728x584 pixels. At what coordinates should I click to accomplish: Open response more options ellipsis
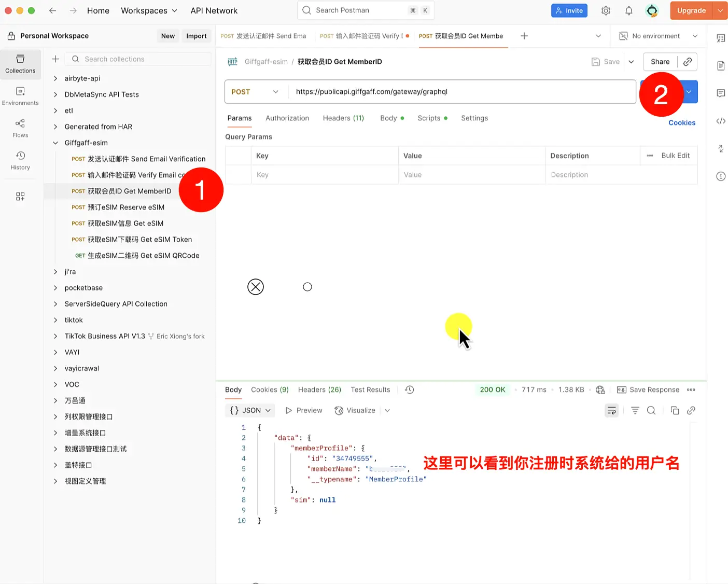click(691, 390)
